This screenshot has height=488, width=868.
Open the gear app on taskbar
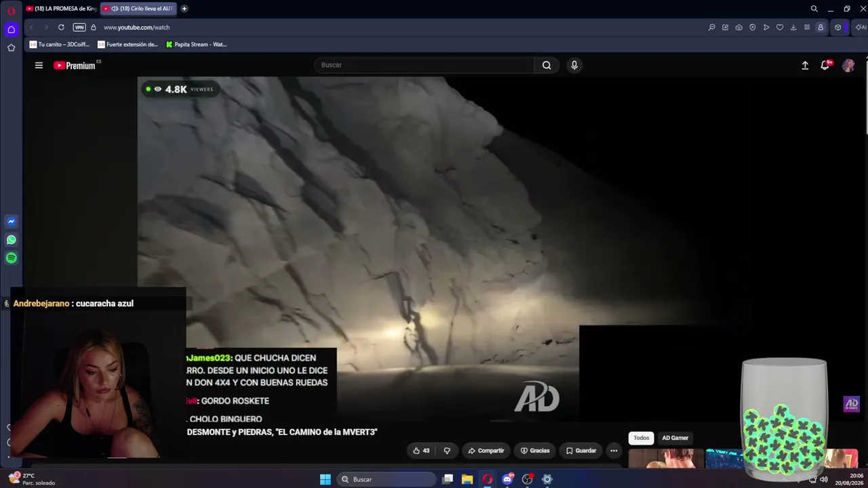pos(547,479)
